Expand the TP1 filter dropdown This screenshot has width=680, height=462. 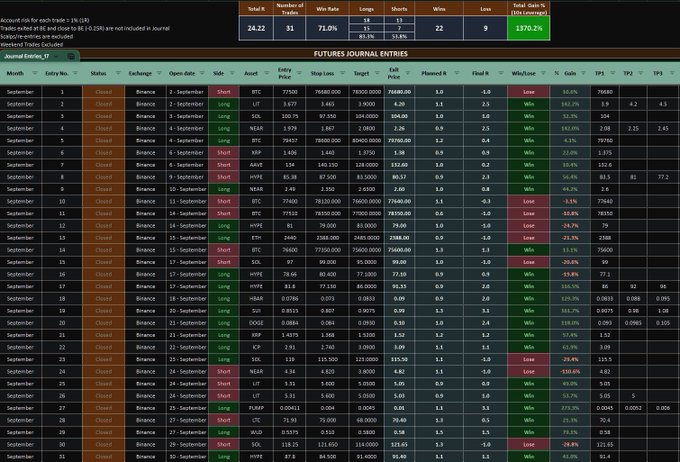pyautogui.click(x=613, y=73)
